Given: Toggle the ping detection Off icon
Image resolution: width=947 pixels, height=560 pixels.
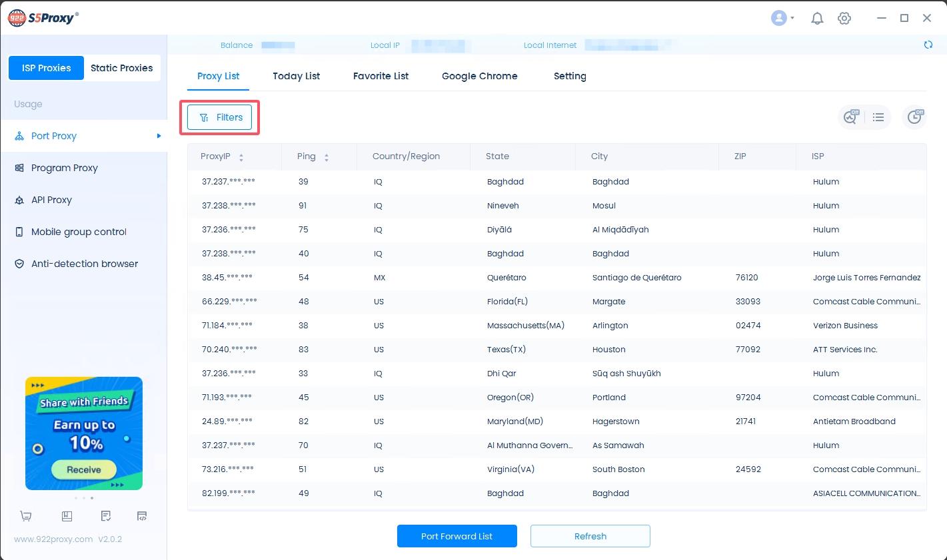Looking at the screenshot, I should (x=851, y=117).
